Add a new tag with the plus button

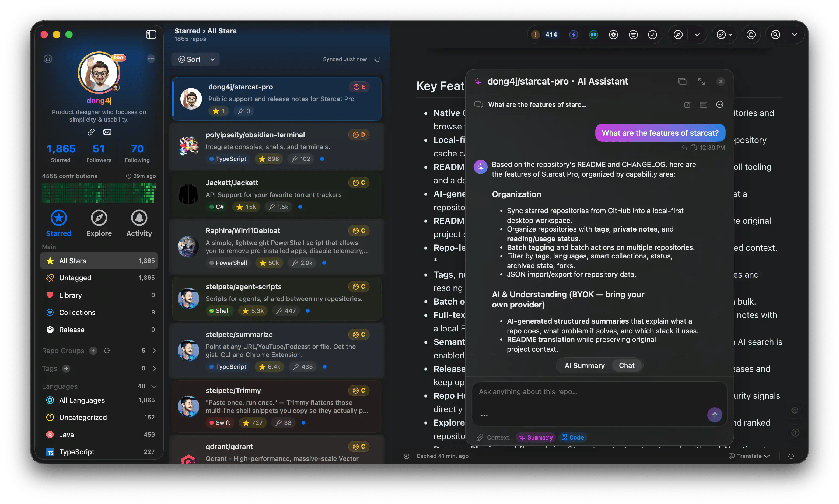coord(66,369)
